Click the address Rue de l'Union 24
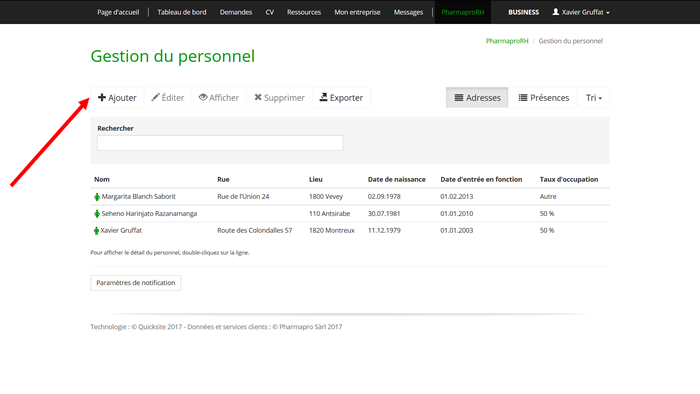 [x=243, y=196]
